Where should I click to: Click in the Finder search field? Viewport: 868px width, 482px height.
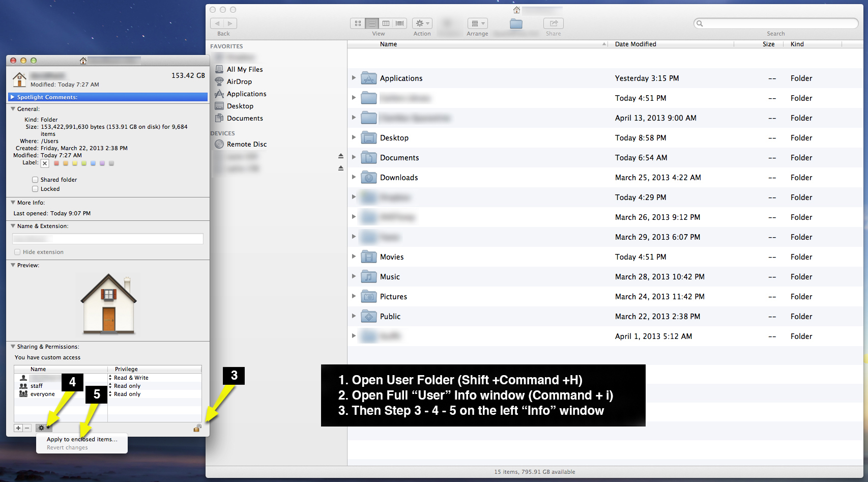(776, 23)
